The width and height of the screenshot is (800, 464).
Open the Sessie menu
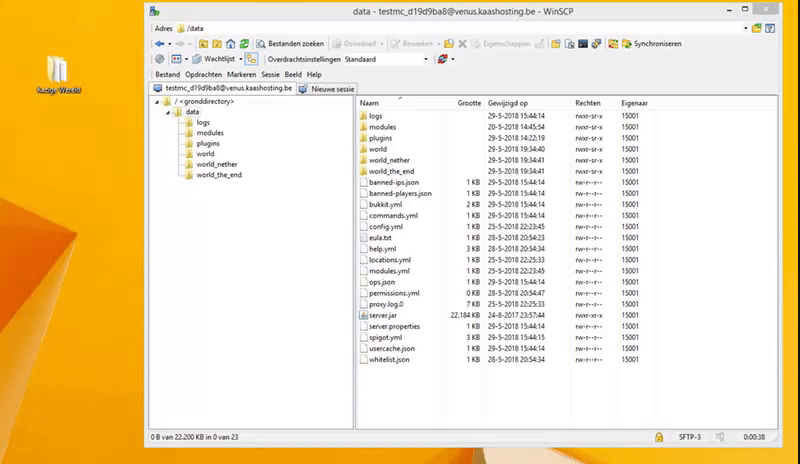click(270, 74)
